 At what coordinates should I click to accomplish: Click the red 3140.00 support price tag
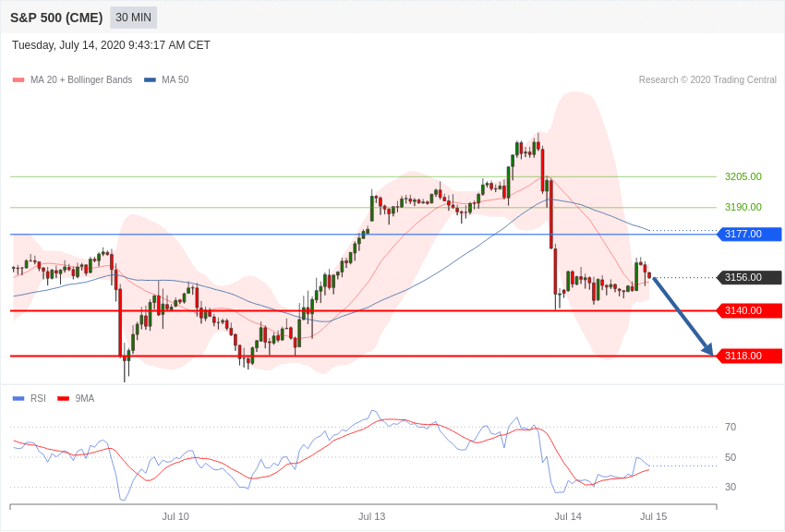coord(750,310)
